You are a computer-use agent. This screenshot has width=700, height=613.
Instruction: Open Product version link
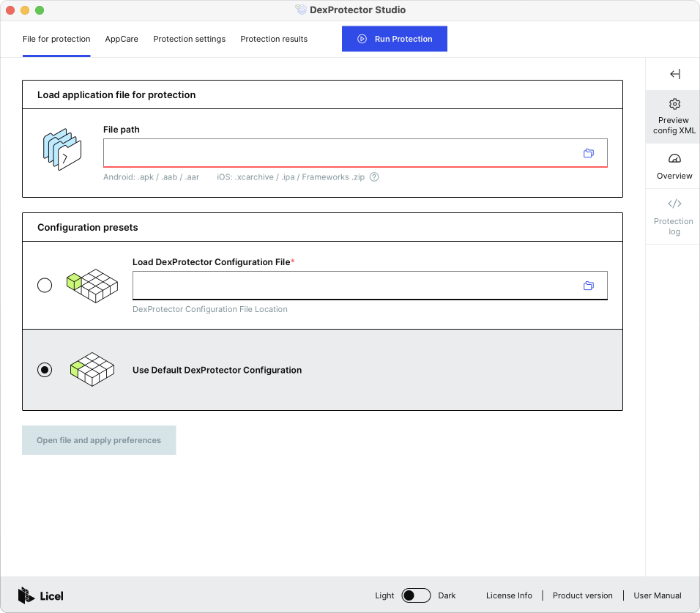pos(583,595)
